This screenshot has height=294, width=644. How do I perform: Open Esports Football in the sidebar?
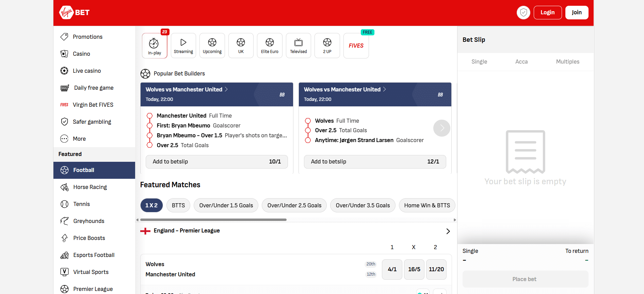(94, 255)
